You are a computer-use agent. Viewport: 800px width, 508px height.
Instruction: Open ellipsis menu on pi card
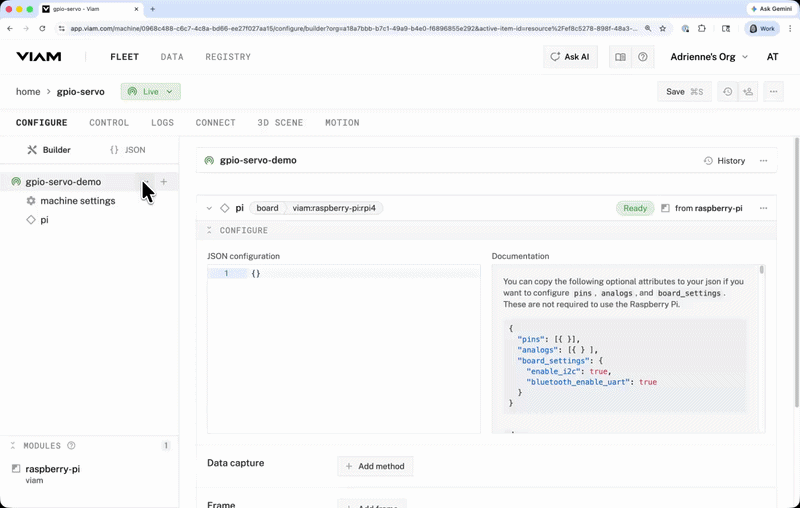[x=763, y=208]
